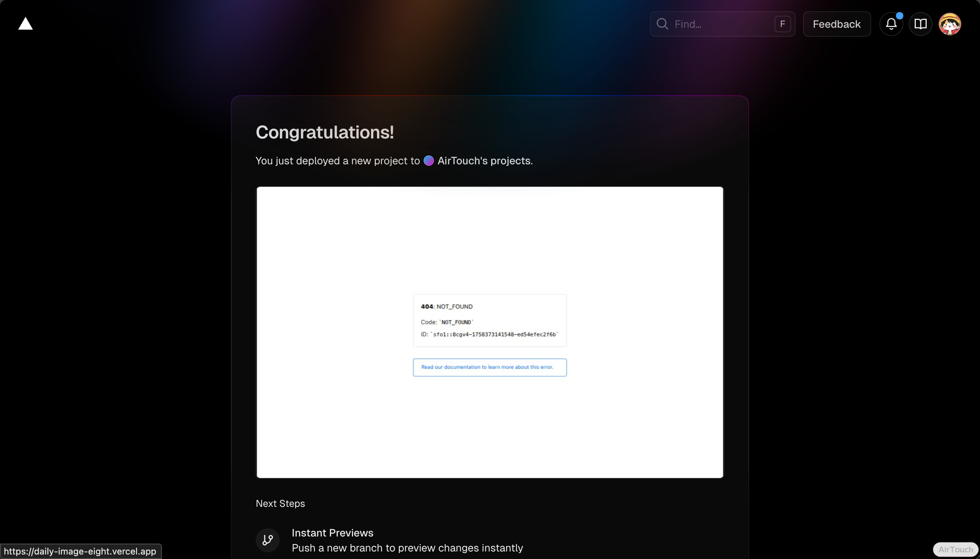Click the Next Steps heading
980x559 pixels.
point(280,503)
